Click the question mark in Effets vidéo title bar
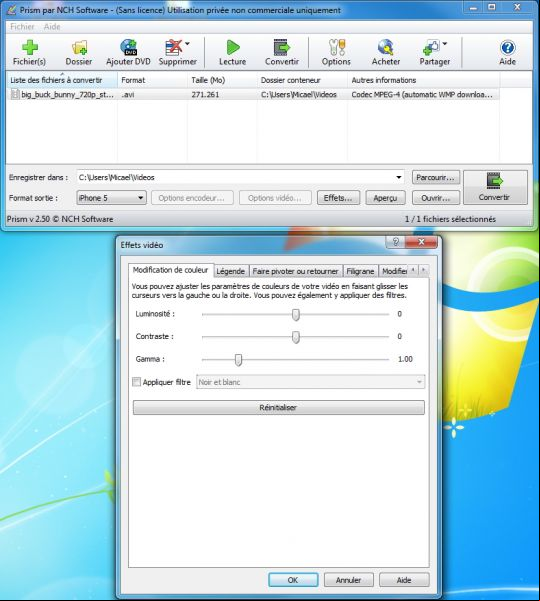The image size is (540, 601). (x=396, y=242)
